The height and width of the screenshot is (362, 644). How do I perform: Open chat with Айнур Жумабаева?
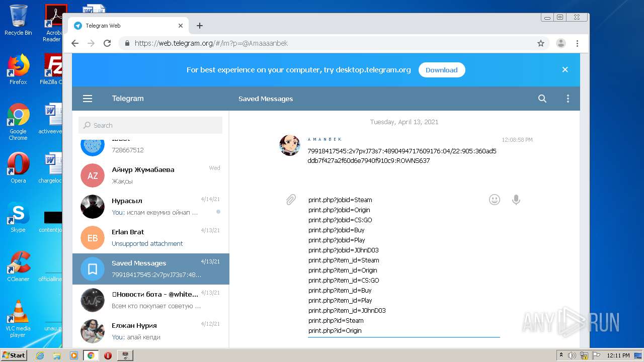150,175
